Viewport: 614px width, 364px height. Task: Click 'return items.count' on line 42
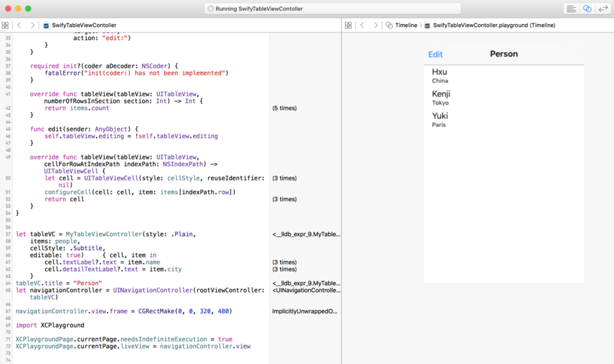click(77, 109)
